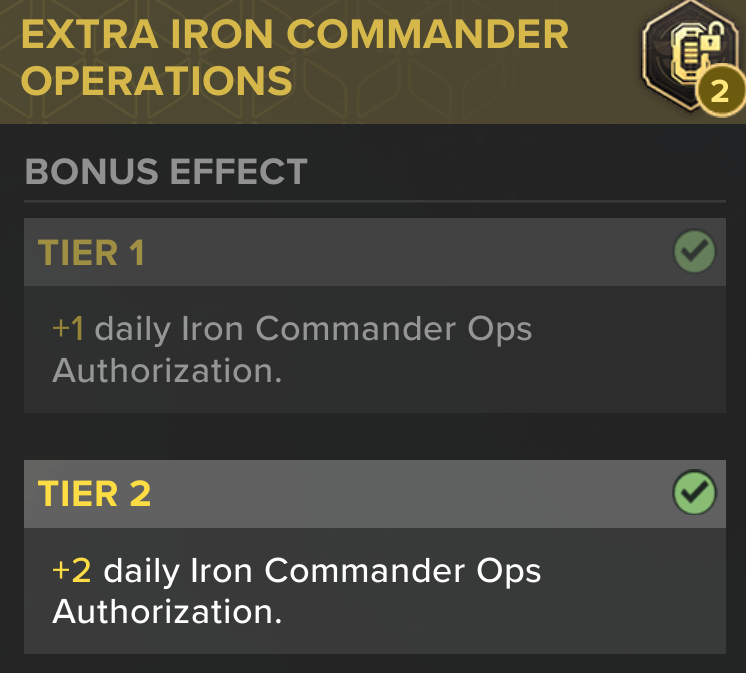The width and height of the screenshot is (746, 673).
Task: Click the Tier 2 label text
Action: (95, 494)
